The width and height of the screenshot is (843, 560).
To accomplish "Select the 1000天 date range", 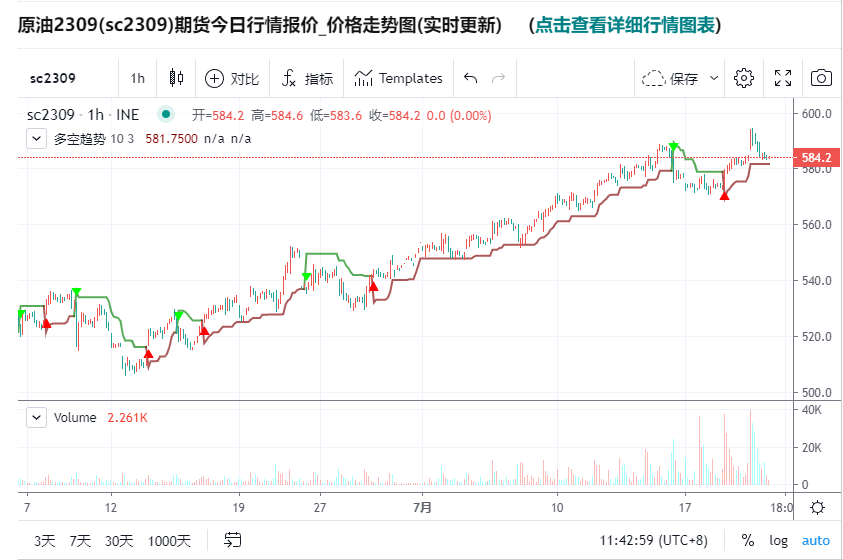I will [x=169, y=541].
